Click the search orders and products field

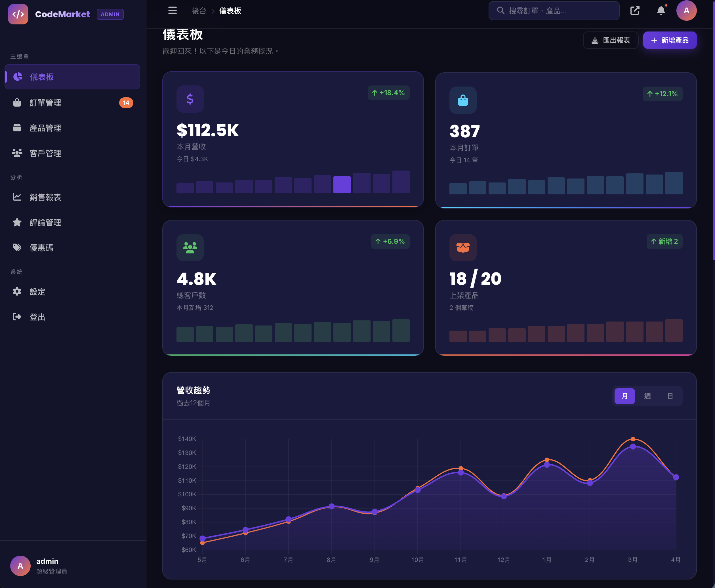click(559, 11)
